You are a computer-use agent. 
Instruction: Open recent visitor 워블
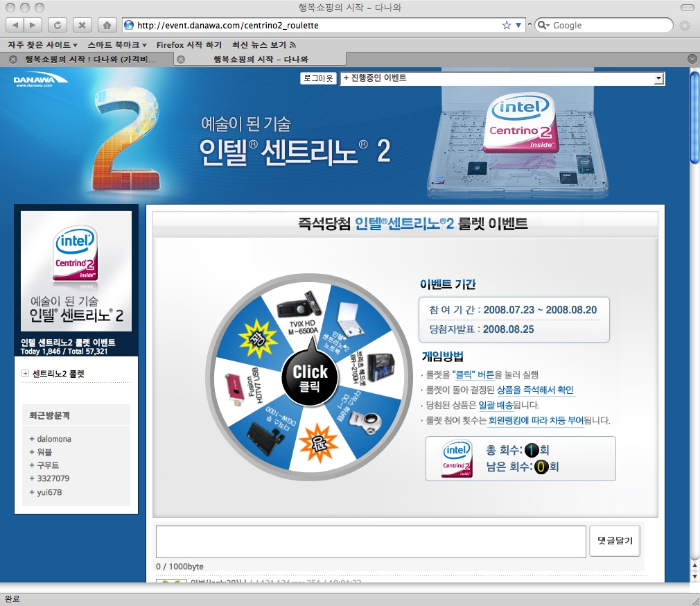pos(44,452)
